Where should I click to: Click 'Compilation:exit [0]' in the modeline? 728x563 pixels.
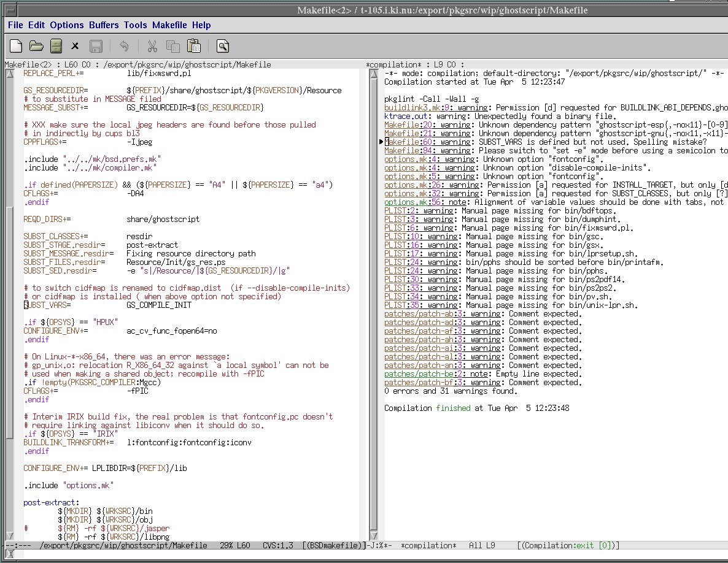click(567, 545)
